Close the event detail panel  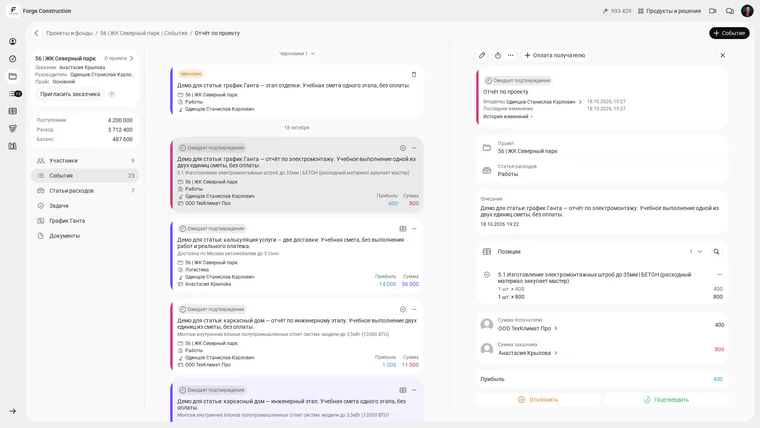click(x=723, y=55)
